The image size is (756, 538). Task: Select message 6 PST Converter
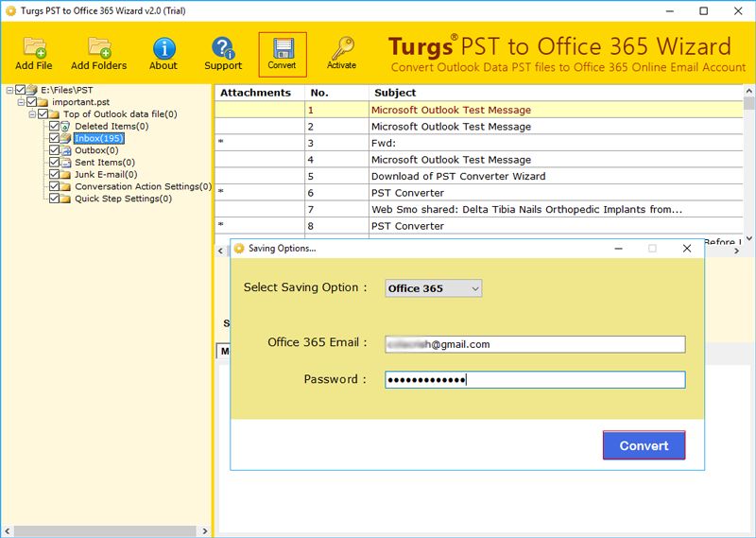pos(479,193)
